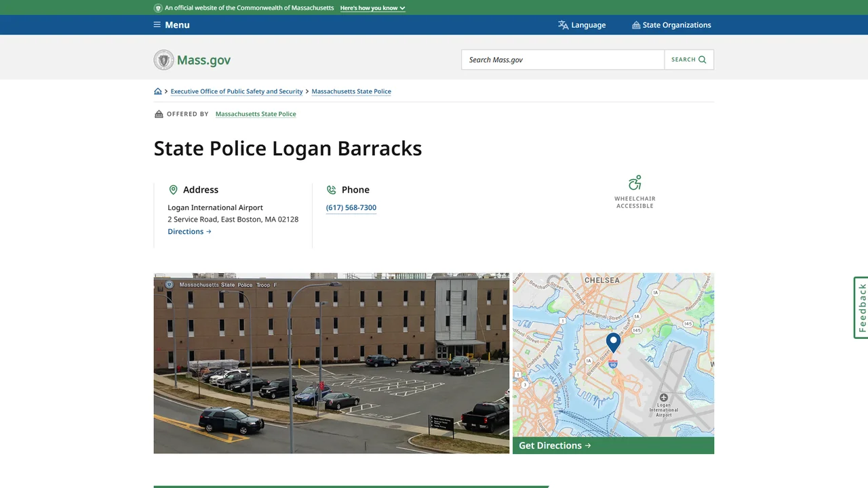
Task: Click the Logan International Airport map label
Action: pos(664,410)
